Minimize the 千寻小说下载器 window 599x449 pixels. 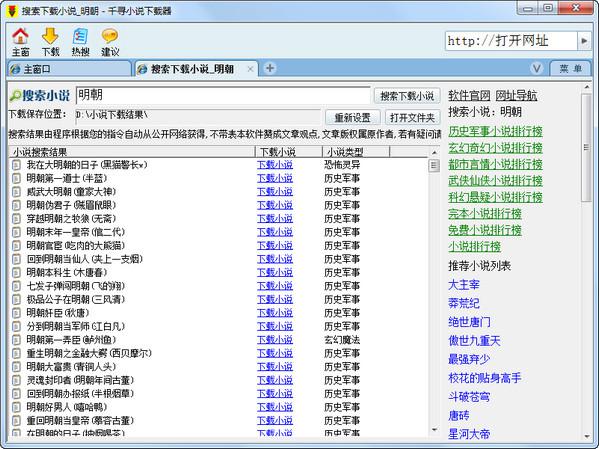(528, 8)
